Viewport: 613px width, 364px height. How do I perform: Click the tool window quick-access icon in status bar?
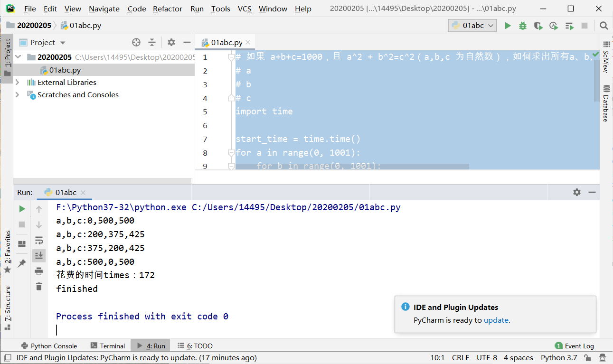click(x=7, y=358)
